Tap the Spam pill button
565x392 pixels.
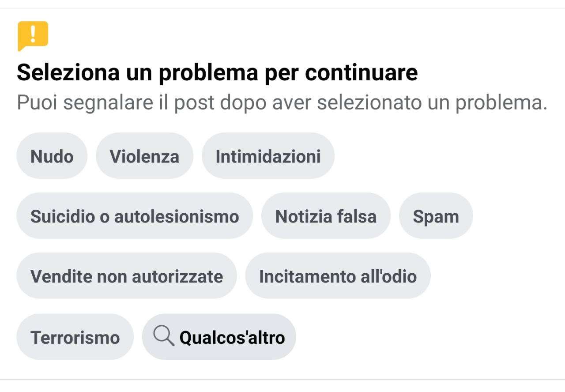click(x=436, y=216)
